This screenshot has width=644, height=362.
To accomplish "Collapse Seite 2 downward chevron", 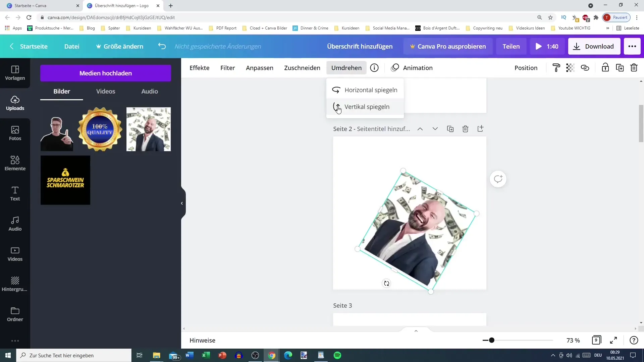I will (435, 129).
